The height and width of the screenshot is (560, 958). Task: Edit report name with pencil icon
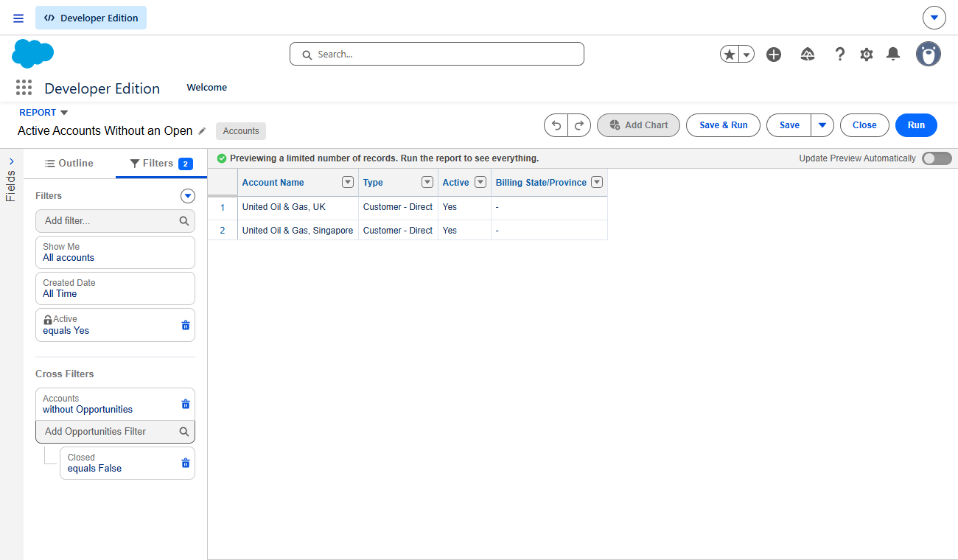202,130
